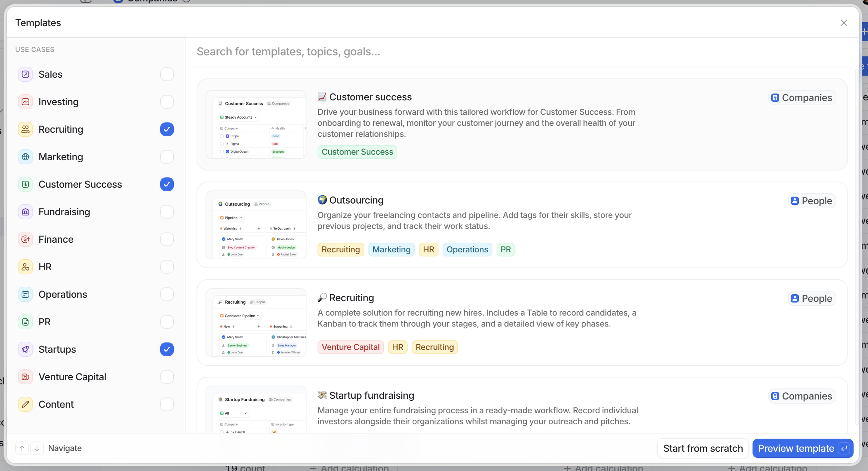
Task: Click the Content pencil icon
Action: [x=25, y=404]
